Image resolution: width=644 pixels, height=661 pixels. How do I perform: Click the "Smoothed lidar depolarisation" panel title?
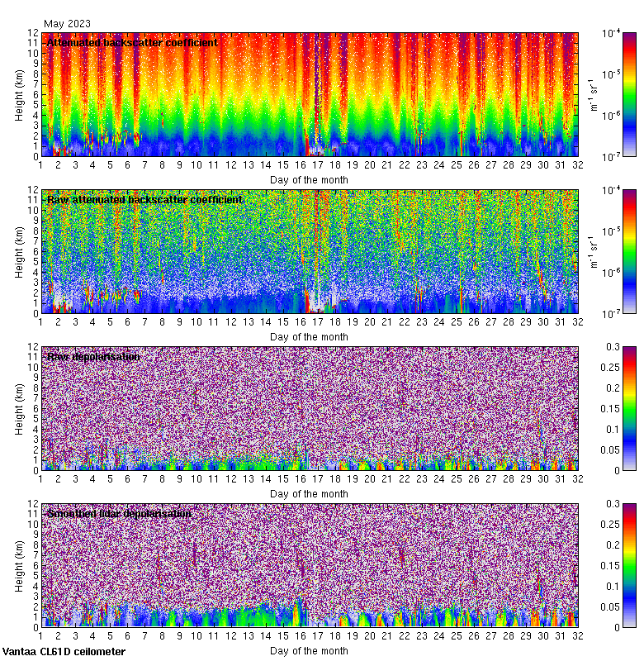(x=119, y=513)
